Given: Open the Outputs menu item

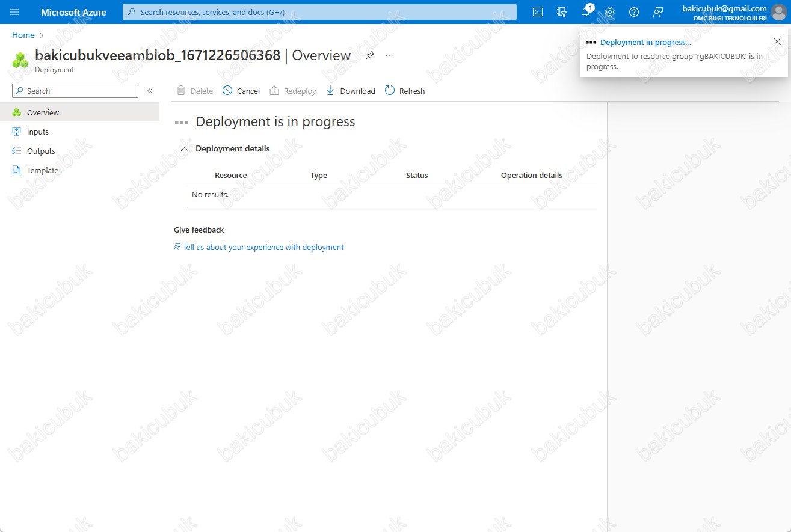Looking at the screenshot, I should (79, 151).
